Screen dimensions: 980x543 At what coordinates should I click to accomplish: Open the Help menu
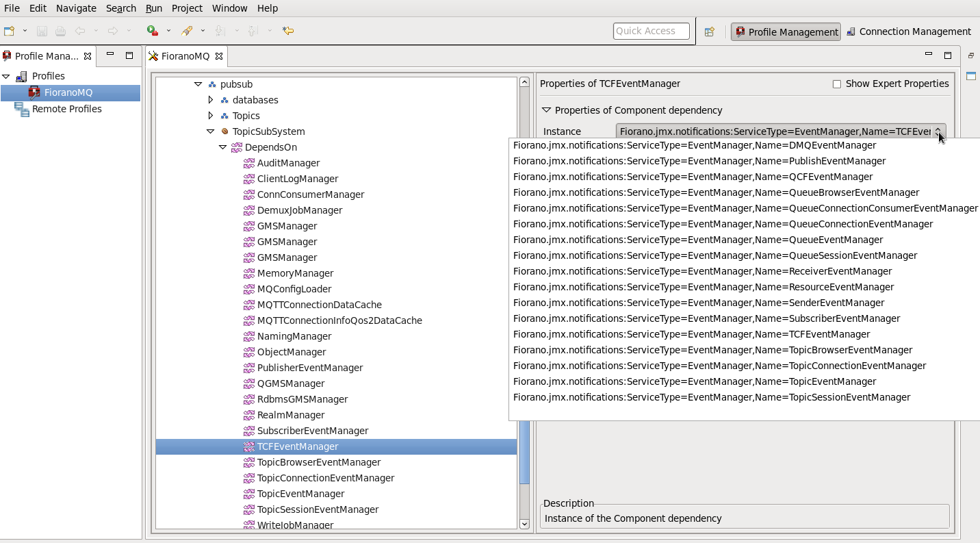pyautogui.click(x=268, y=8)
